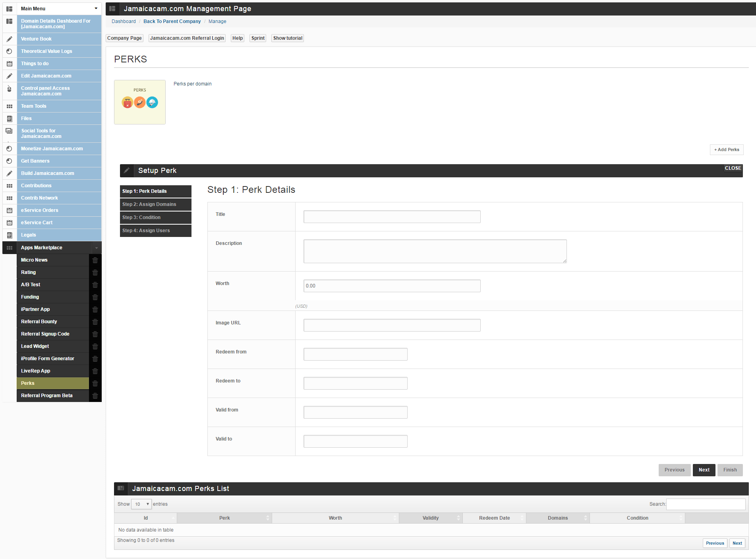Click the pencil icon in Setup Perk header
This screenshot has width=756, height=559.
(127, 171)
